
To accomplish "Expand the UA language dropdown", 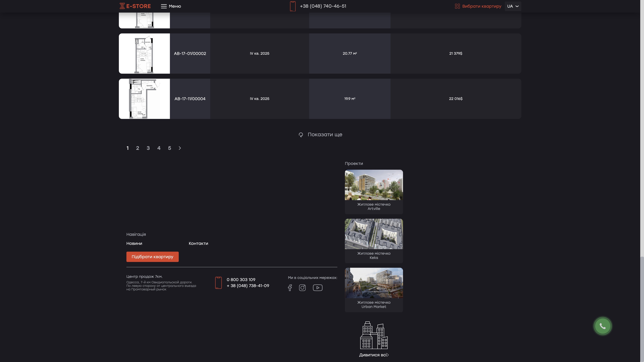I will [x=513, y=6].
